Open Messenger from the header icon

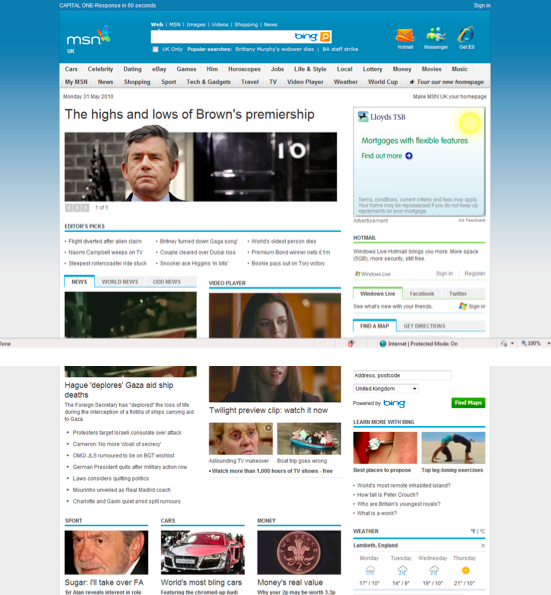coord(436,35)
